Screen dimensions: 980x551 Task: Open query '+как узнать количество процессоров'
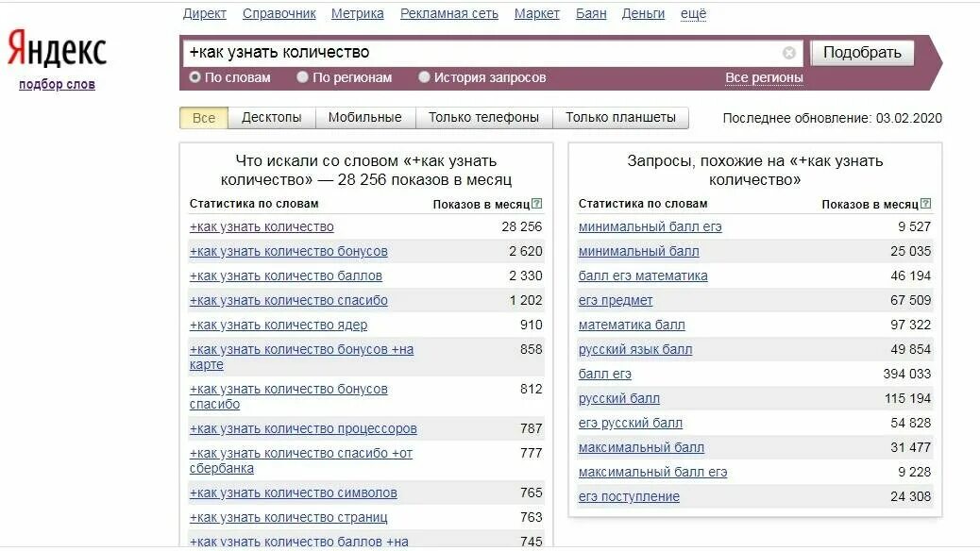point(303,428)
